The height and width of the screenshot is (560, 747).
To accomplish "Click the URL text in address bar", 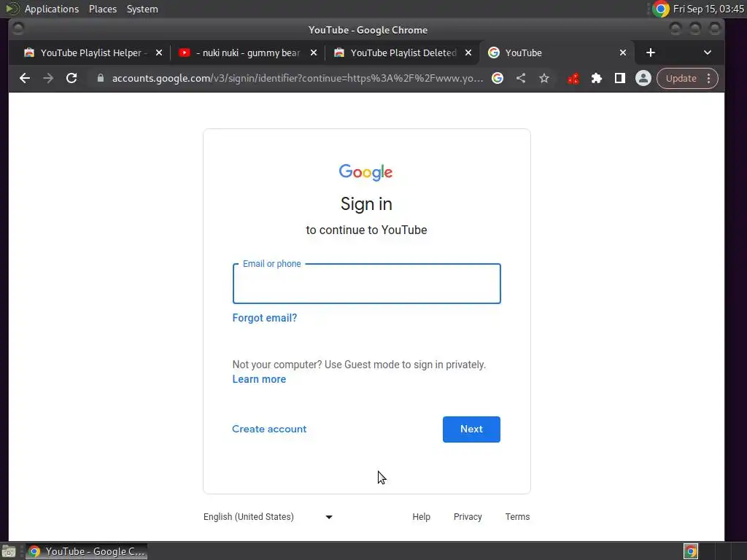I will click(x=298, y=78).
